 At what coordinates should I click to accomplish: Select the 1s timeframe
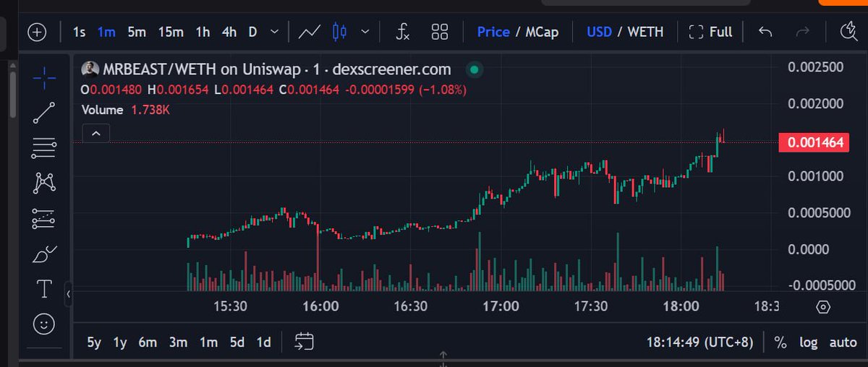coord(80,32)
